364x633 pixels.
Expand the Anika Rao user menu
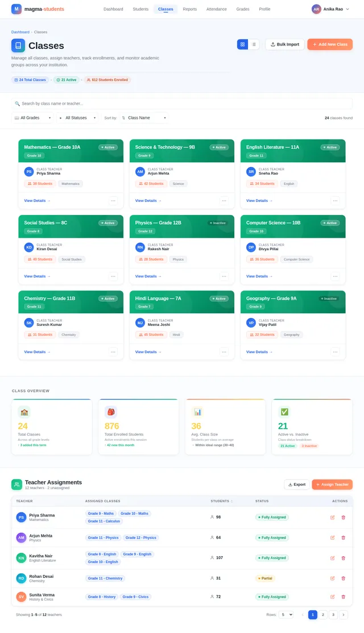coord(330,9)
